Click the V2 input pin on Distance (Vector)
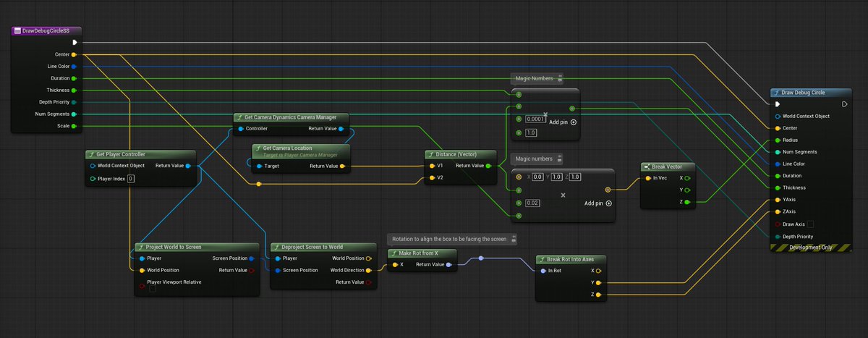The width and height of the screenshot is (868, 338). [431, 177]
